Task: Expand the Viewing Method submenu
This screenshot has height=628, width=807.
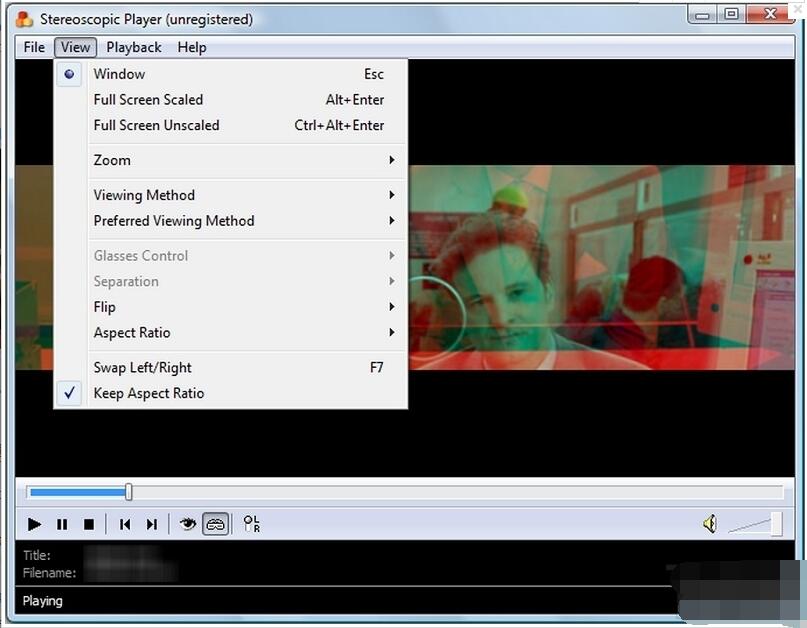Action: pos(144,195)
